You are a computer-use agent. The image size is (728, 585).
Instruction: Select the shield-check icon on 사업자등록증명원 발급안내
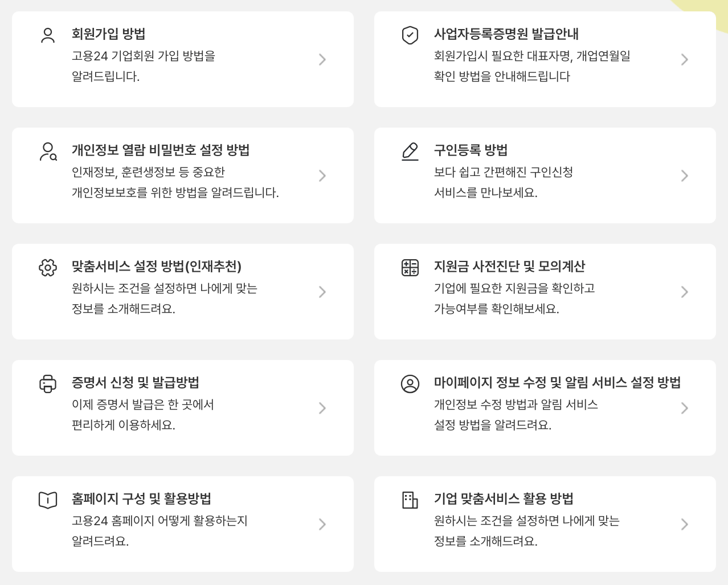click(409, 35)
